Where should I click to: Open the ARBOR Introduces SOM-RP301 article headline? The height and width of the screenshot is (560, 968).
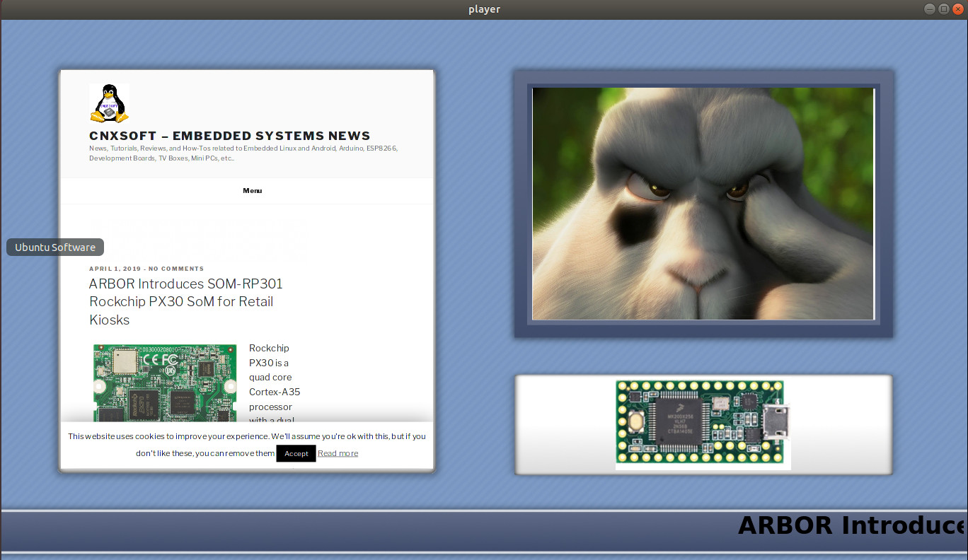(186, 302)
